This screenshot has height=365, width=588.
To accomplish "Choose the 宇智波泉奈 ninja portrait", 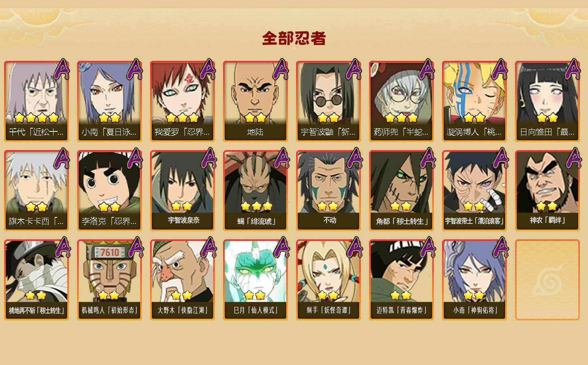I will point(182,191).
